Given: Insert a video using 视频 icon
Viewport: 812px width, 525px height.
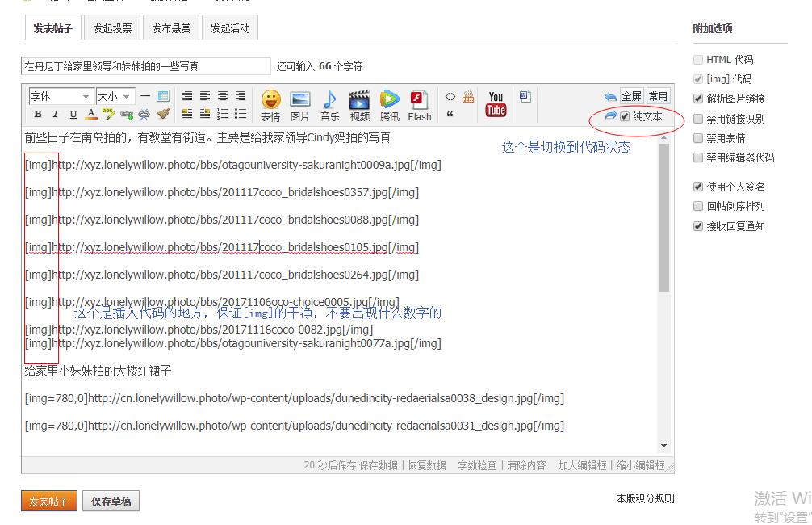Looking at the screenshot, I should pyautogui.click(x=359, y=105).
